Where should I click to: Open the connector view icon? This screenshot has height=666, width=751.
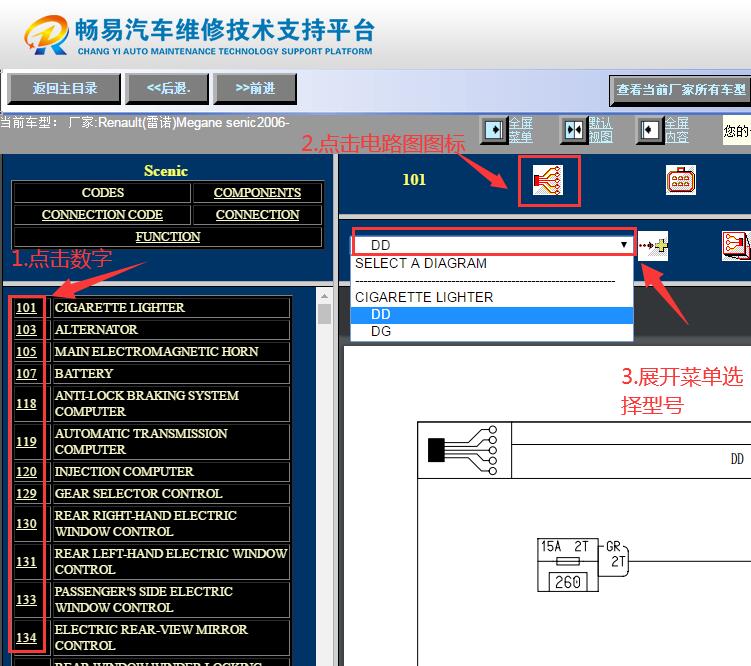click(681, 180)
